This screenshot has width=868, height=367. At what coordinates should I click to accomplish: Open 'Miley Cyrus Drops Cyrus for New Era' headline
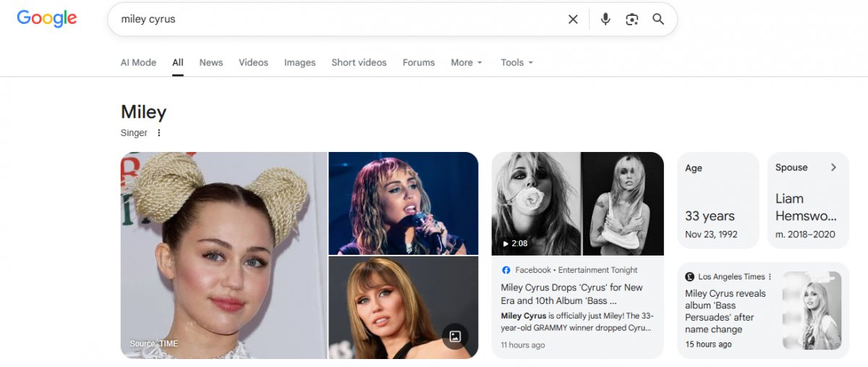[572, 294]
